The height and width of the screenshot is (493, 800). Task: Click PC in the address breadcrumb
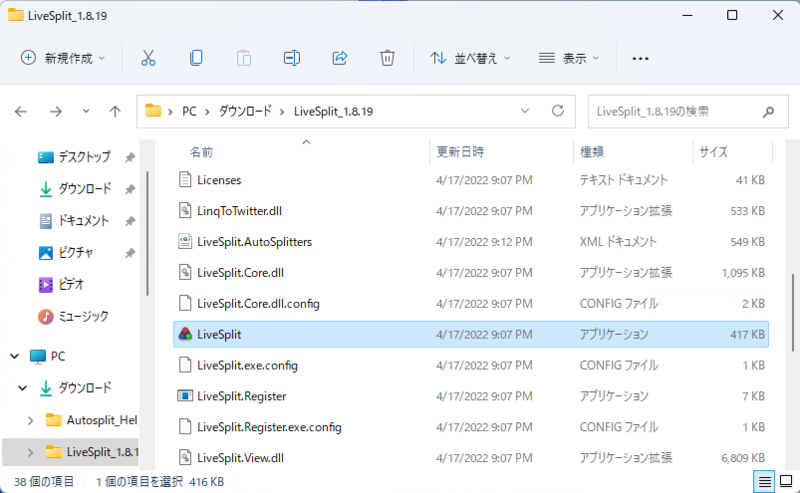click(x=189, y=111)
